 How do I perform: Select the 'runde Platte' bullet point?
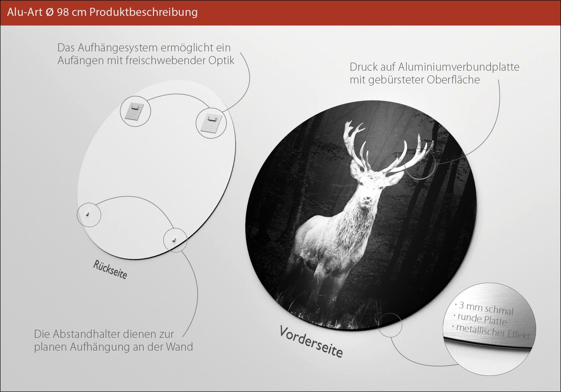point(482,319)
